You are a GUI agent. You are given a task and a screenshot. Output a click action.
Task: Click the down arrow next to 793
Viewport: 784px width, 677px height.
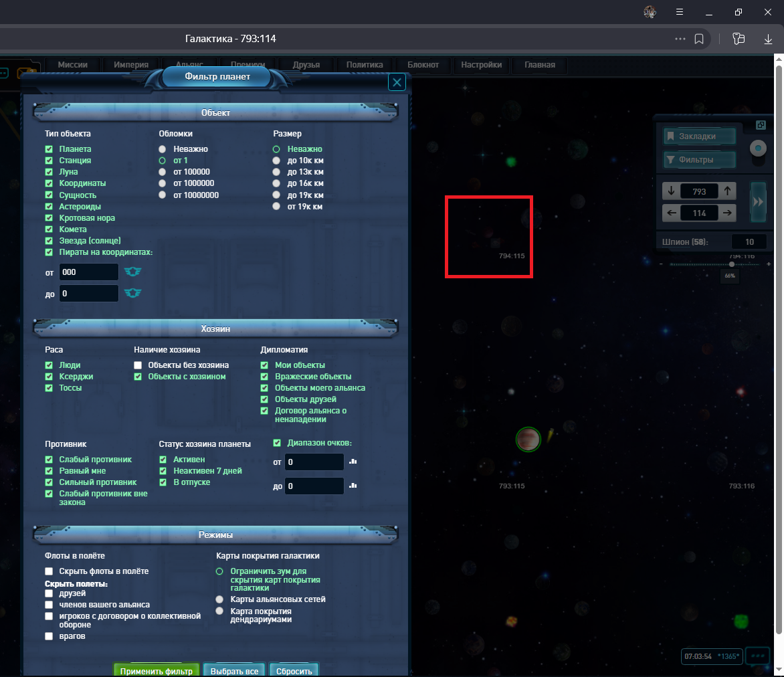click(x=671, y=191)
